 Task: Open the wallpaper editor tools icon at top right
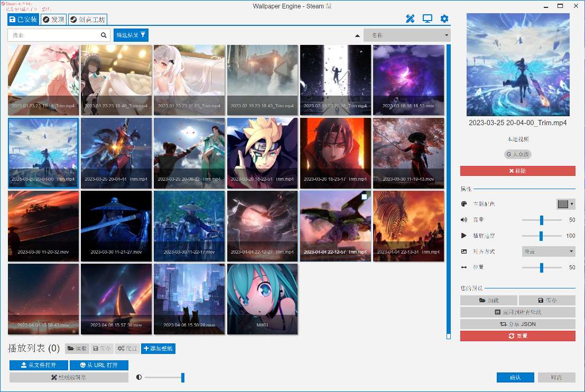(410, 18)
